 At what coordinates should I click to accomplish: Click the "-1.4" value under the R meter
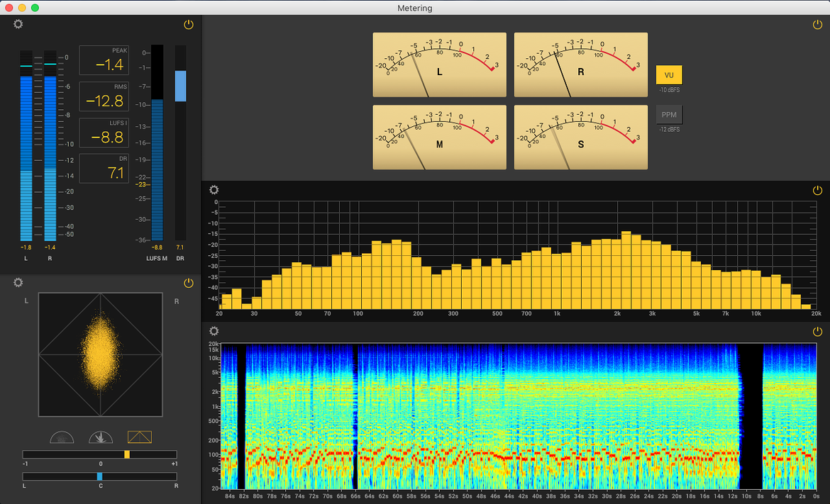[x=50, y=247]
